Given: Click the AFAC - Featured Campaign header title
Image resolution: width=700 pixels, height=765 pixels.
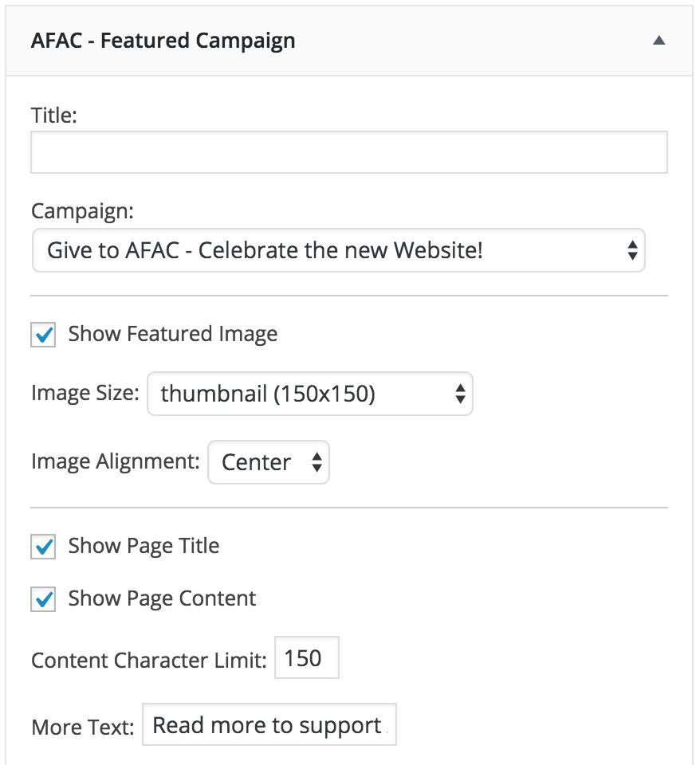Looking at the screenshot, I should 163,41.
